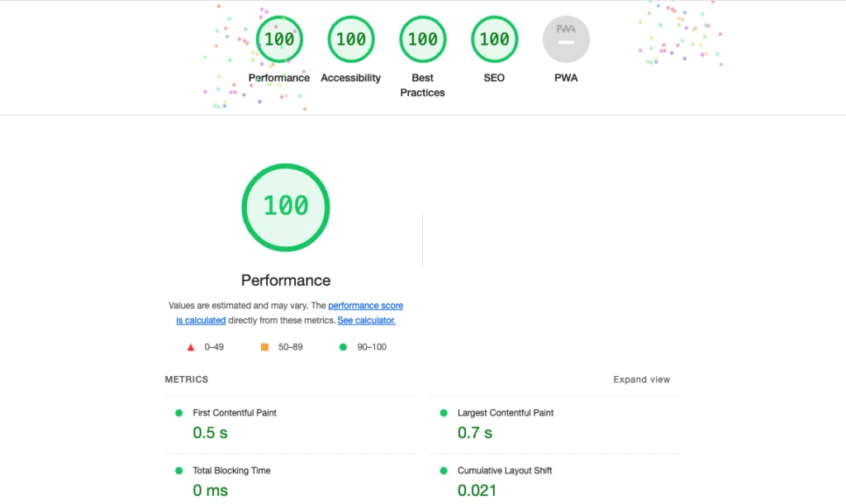The image size is (846, 504).
Task: Expand the Total Blocking Time metric
Action: click(x=231, y=471)
